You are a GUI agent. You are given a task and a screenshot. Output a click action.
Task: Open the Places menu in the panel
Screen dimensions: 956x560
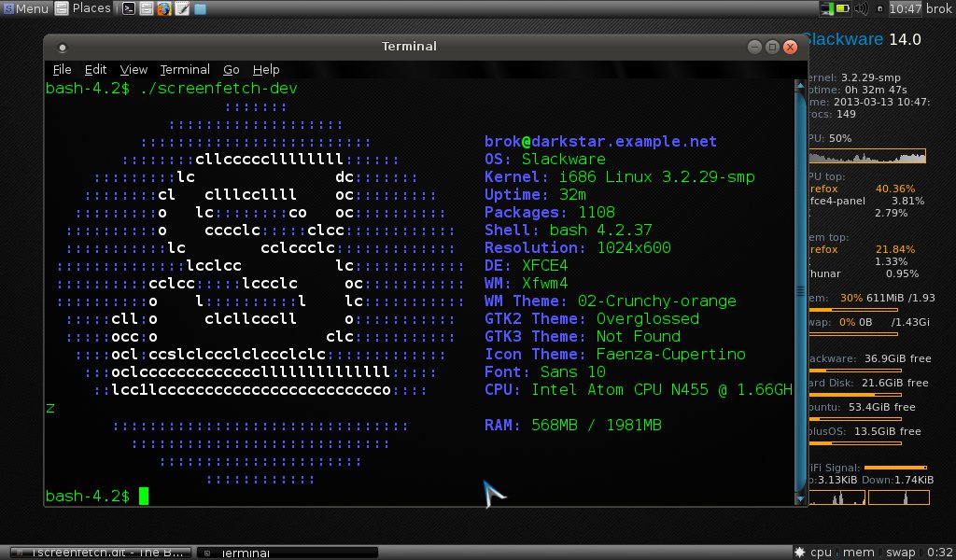click(83, 8)
